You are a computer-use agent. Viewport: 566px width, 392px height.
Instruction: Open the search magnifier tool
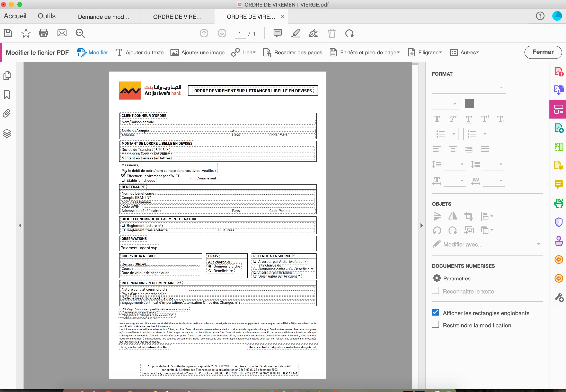click(80, 33)
